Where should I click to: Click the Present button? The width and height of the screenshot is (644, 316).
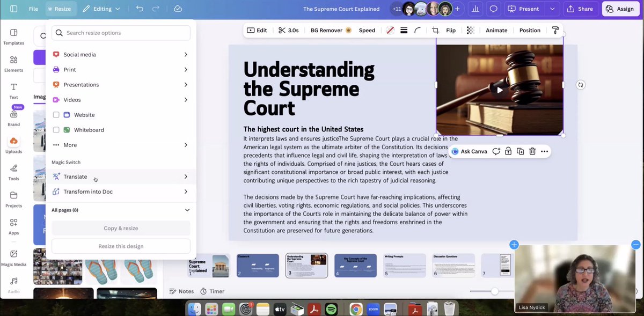tap(524, 9)
